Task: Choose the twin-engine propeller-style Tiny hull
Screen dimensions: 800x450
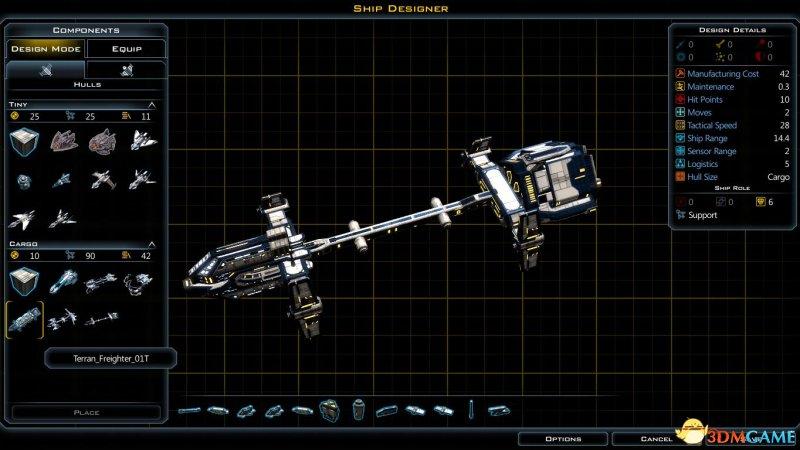Action: pyautogui.click(x=103, y=180)
